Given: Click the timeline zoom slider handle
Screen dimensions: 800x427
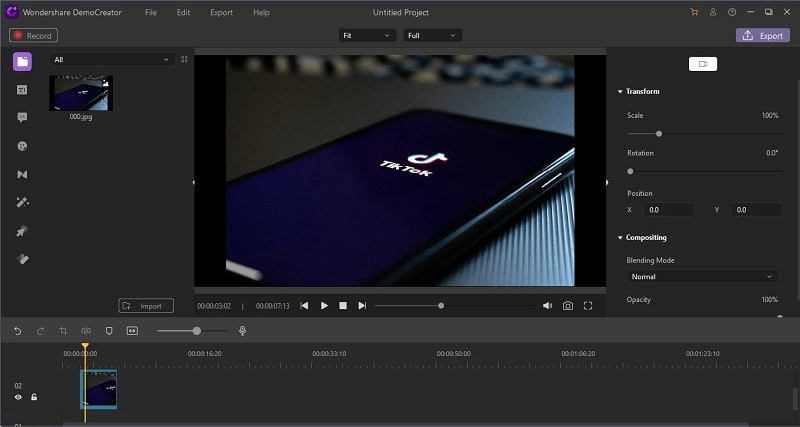Looking at the screenshot, I should pos(196,331).
